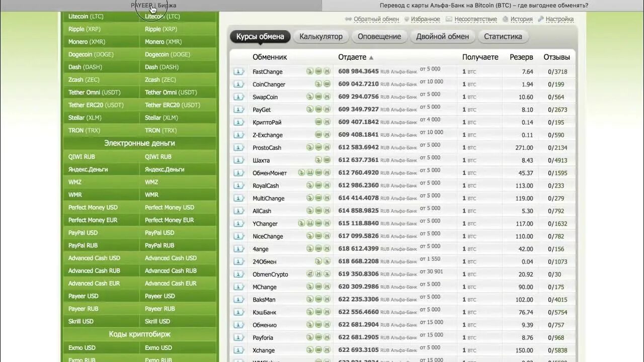Open the info icon for Xchange
This screenshot has width=644, height=362.
(238, 350)
